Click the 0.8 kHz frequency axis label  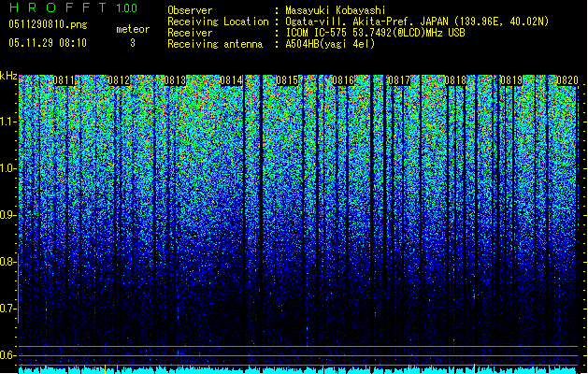(8, 262)
